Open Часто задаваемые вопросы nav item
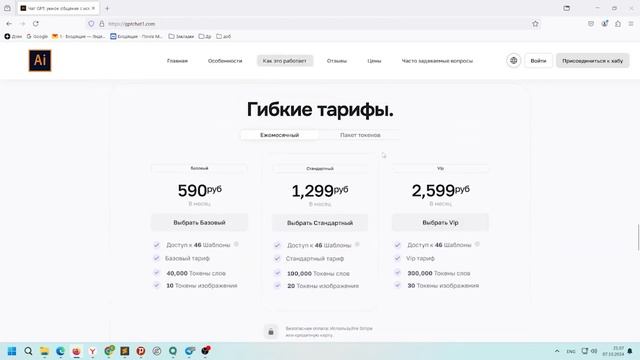This screenshot has width=640, height=360. pos(437,61)
